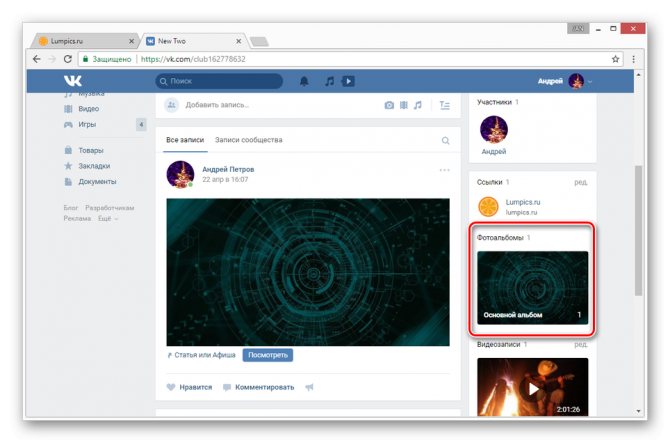
Task: Open the Фотоальбомы section header
Action: pos(500,238)
